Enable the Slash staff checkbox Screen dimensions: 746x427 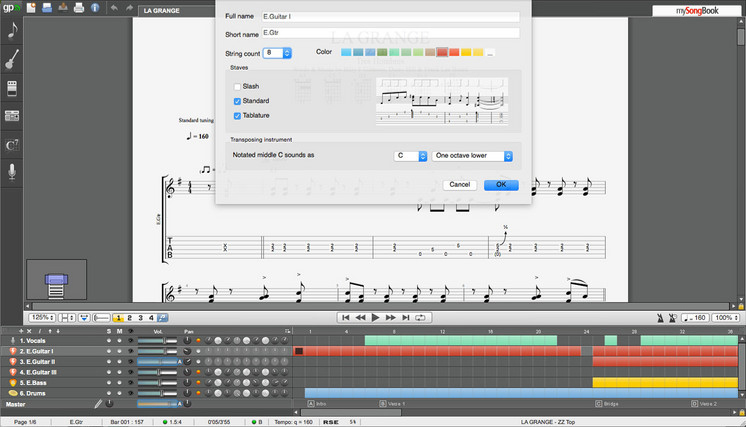tap(237, 87)
